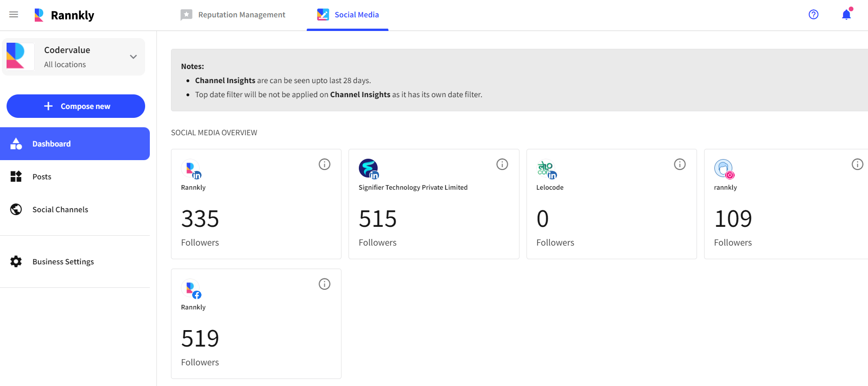Click the Compose new button
This screenshot has width=868, height=386.
pos(76,106)
